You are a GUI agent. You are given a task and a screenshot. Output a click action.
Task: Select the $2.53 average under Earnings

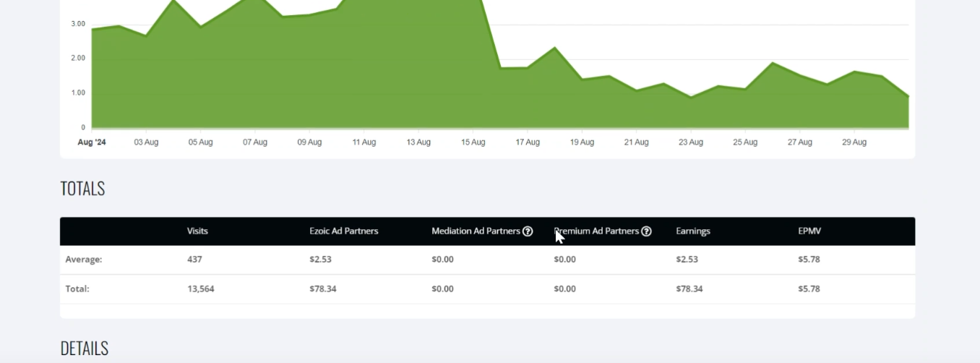tap(687, 260)
